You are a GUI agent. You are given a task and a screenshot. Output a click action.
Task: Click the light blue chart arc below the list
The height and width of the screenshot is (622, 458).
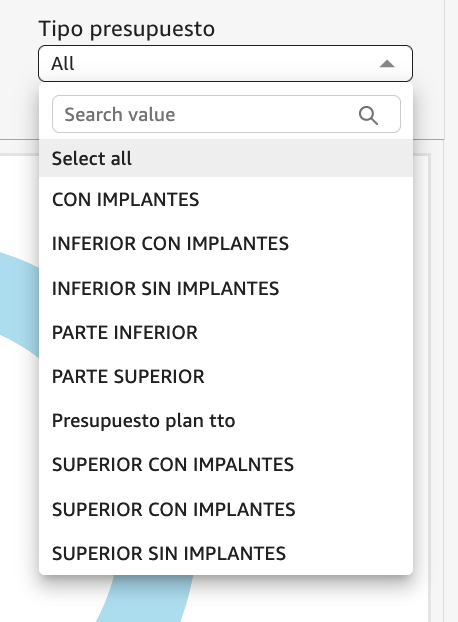(147, 599)
